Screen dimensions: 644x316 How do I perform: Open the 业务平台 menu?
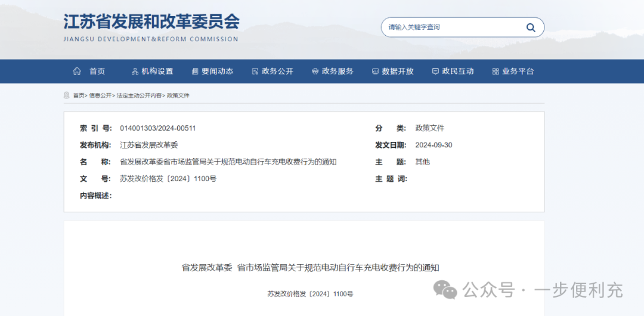518,71
